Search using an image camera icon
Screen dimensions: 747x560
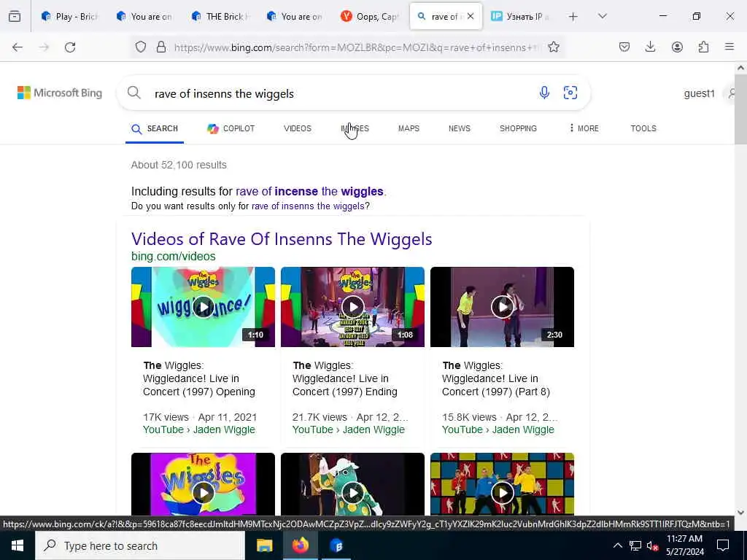click(570, 93)
